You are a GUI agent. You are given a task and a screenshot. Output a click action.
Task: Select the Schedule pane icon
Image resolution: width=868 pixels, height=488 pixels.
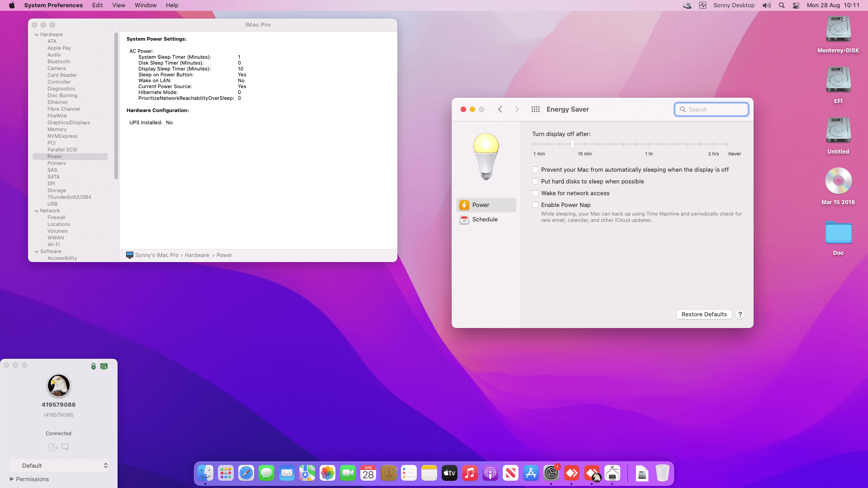tap(464, 220)
